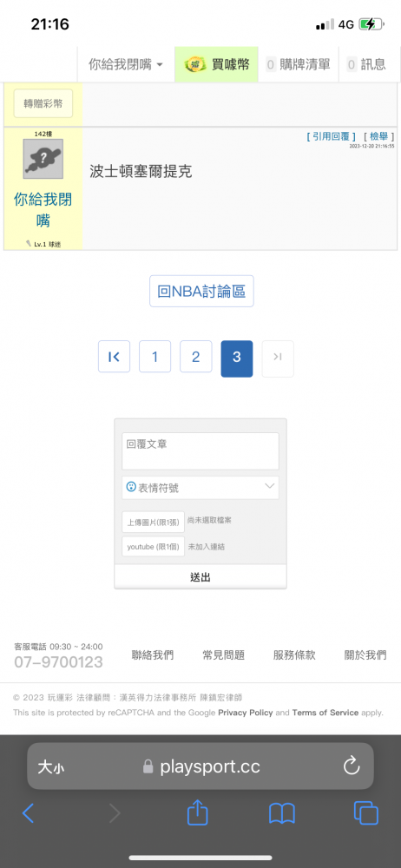
Task: Click 上傳圖片 upload image button
Action: (153, 522)
